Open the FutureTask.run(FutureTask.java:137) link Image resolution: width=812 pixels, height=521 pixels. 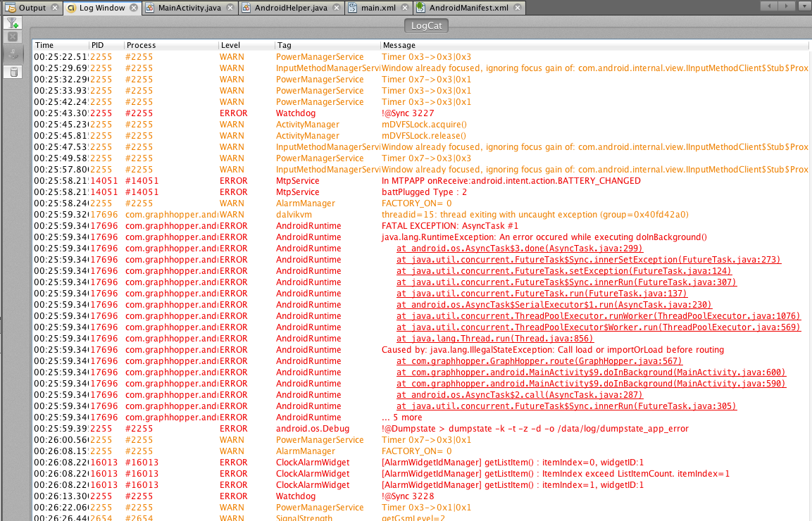click(542, 294)
